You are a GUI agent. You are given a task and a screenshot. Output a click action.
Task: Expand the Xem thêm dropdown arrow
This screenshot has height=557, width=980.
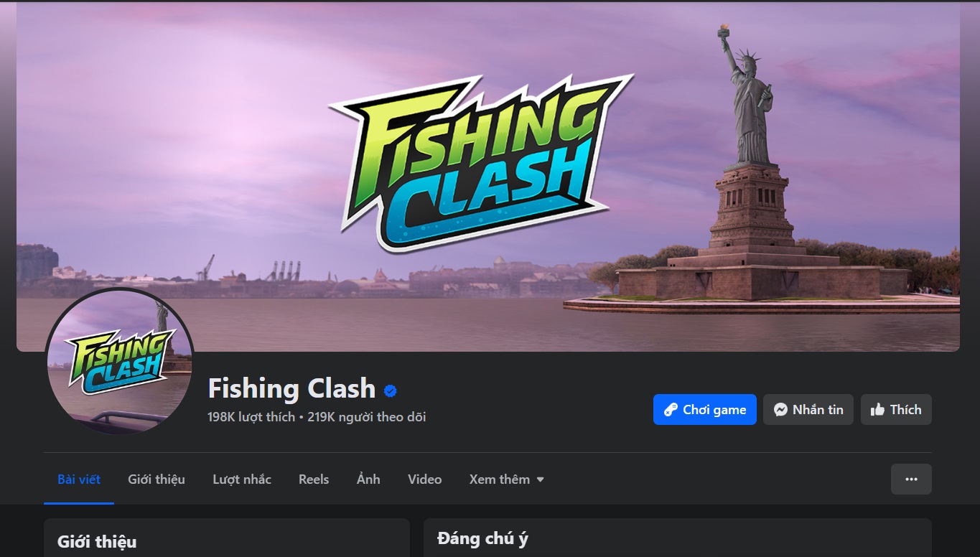click(x=540, y=479)
